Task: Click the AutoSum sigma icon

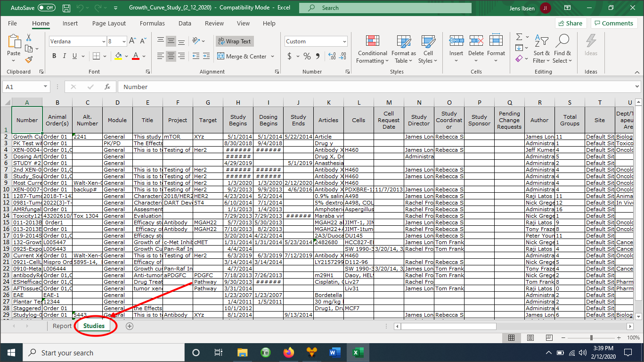Action: point(519,37)
